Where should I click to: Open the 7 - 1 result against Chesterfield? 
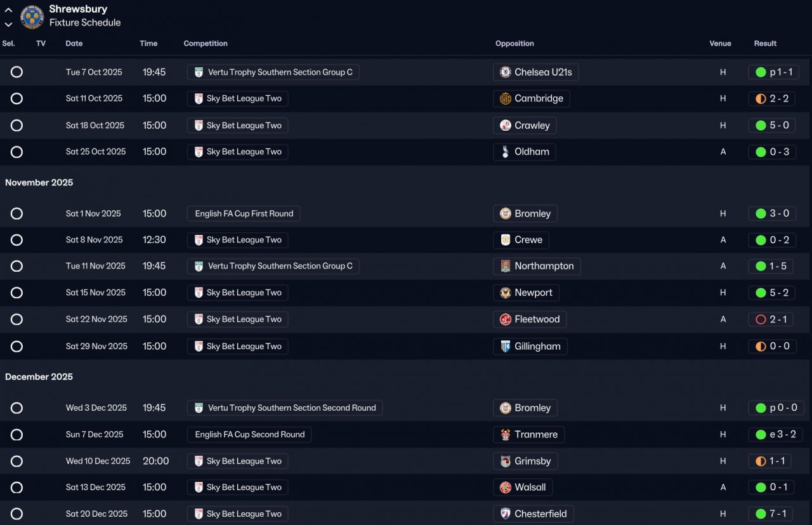click(772, 514)
